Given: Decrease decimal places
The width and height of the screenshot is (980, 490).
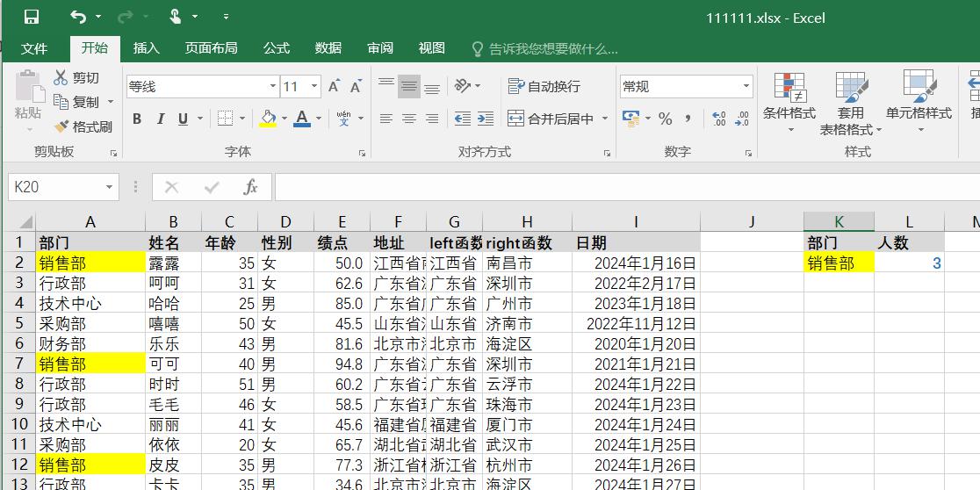Looking at the screenshot, I should (742, 119).
